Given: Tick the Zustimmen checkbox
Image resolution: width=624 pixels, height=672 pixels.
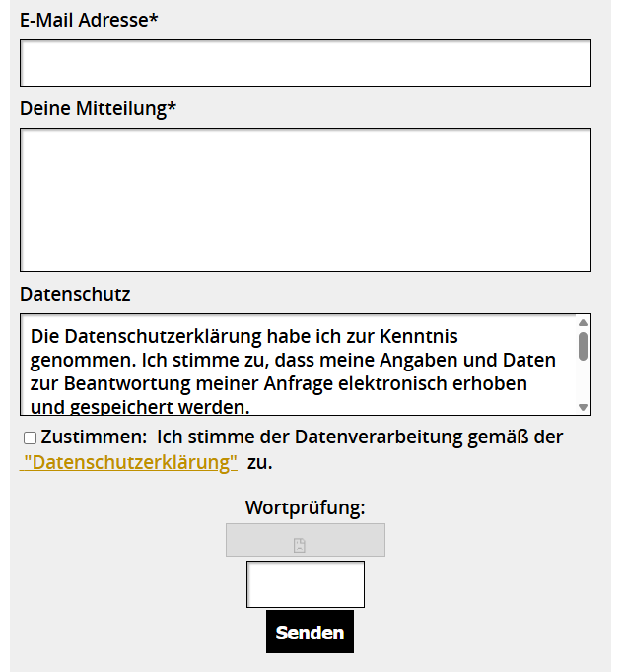Looking at the screenshot, I should coord(31,437).
